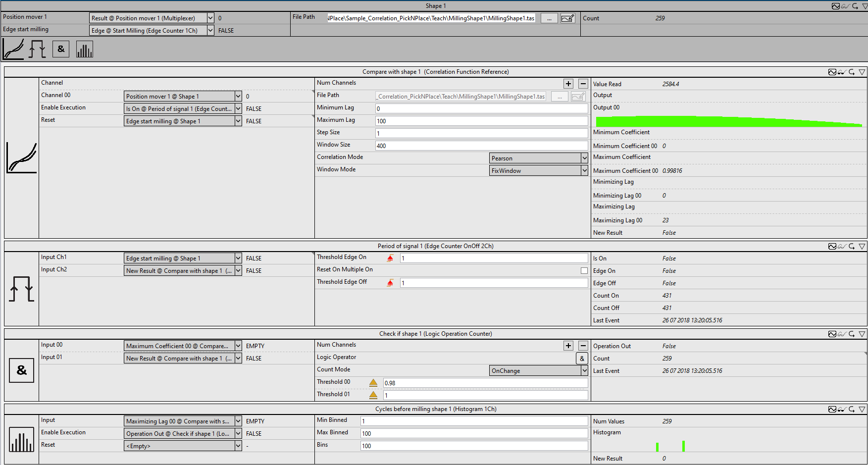Click the loop arrow icon in the Histogram panel header
Screen dimensions: 868x465
[852, 409]
